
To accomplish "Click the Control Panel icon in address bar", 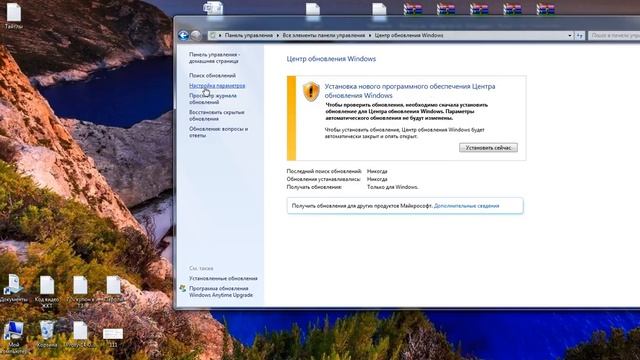I will pyautogui.click(x=212, y=36).
